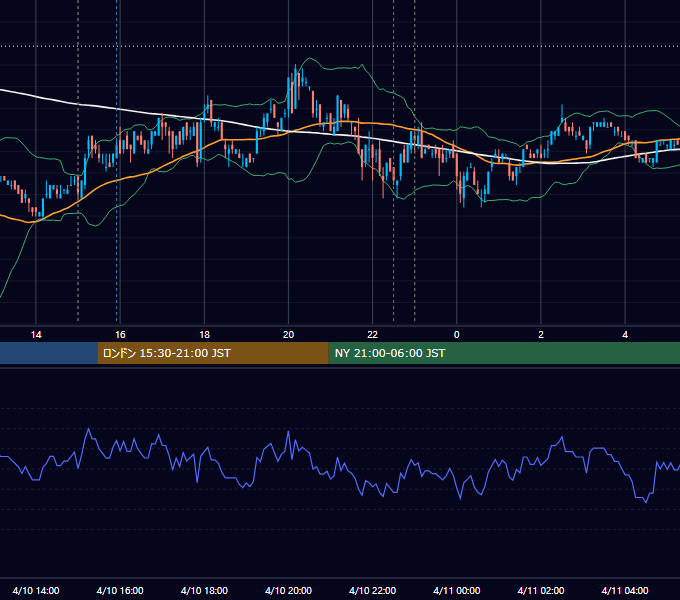Click the blue session bar before ロンドン
This screenshot has height=600, width=680.
pyautogui.click(x=49, y=353)
